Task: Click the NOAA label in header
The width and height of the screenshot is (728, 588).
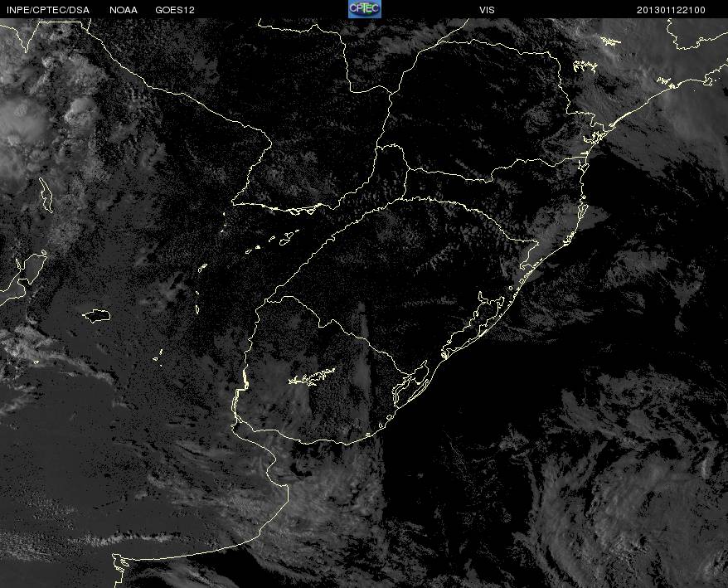Action: pyautogui.click(x=124, y=9)
